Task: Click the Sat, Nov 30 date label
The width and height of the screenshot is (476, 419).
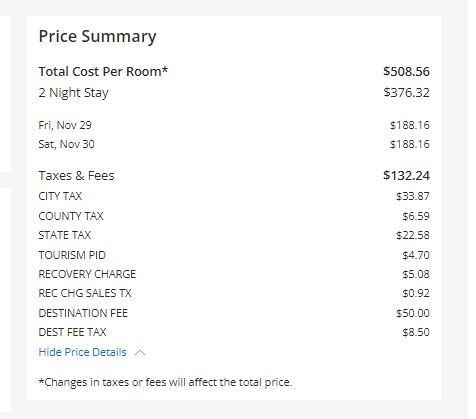Action: point(66,144)
